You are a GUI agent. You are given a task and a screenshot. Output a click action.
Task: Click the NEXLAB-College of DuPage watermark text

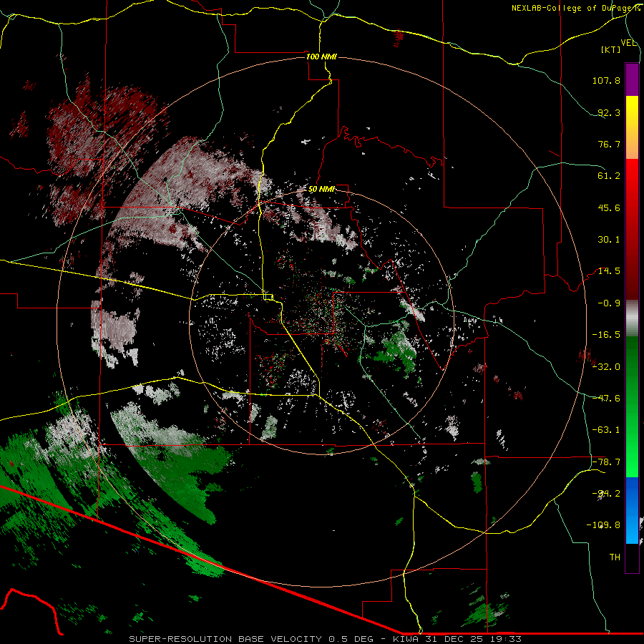575,8
